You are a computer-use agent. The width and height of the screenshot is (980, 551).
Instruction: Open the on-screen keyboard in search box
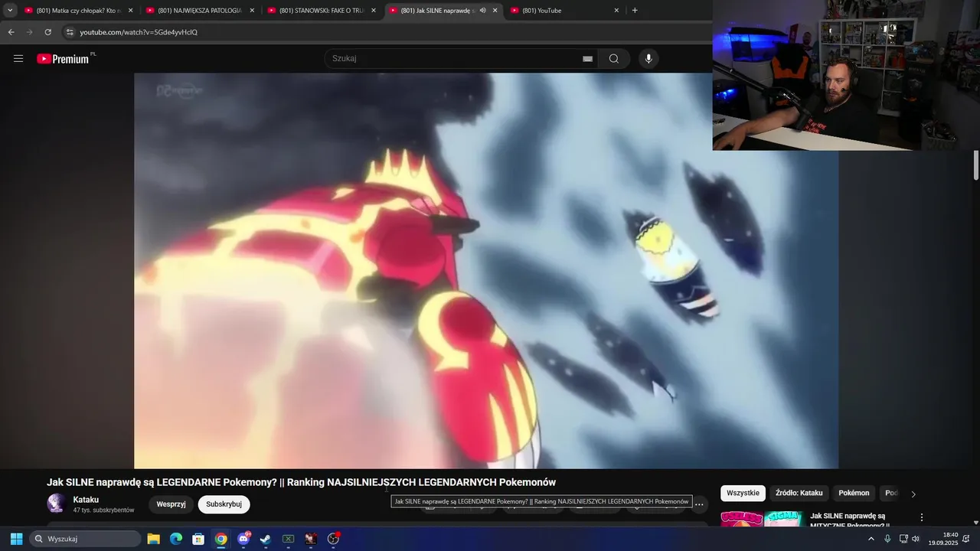coord(587,59)
